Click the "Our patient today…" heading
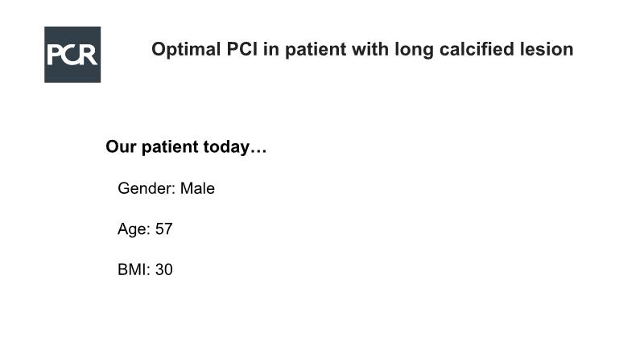Screen dimensions: 644x362 coord(186,147)
